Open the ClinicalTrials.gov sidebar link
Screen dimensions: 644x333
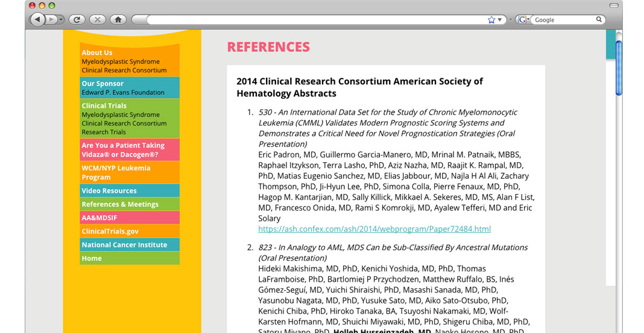[130, 231]
